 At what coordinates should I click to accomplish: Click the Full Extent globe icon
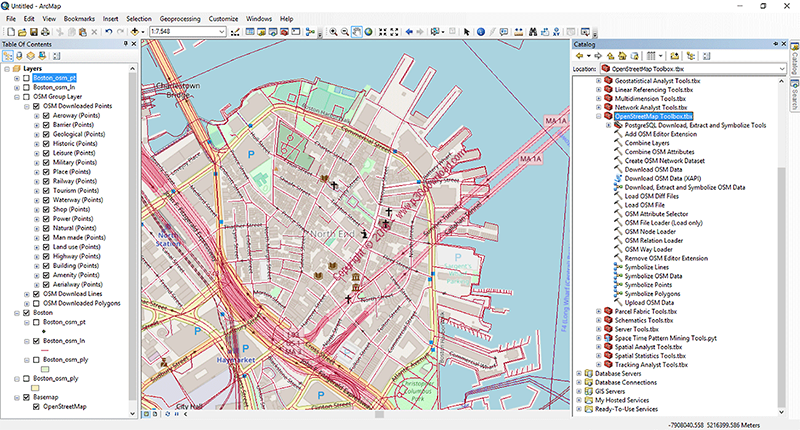click(x=368, y=32)
